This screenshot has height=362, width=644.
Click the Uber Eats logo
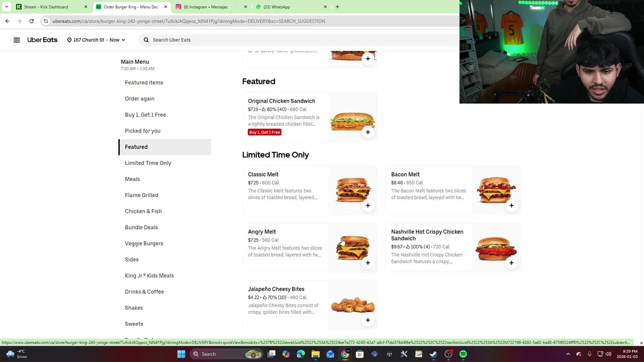coord(42,40)
